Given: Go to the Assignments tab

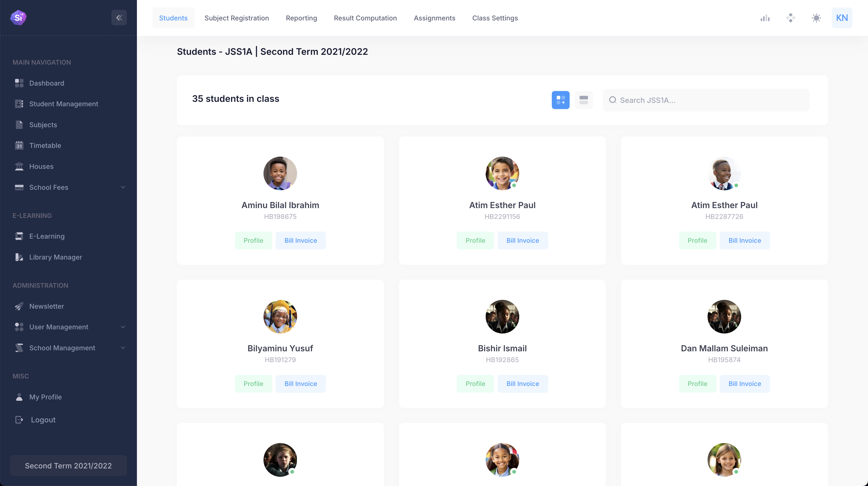Looking at the screenshot, I should [x=434, y=18].
